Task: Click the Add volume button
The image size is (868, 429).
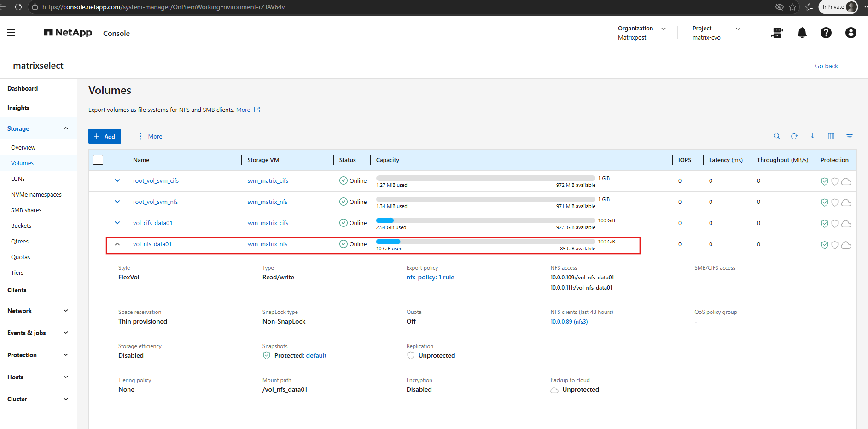Action: 105,136
